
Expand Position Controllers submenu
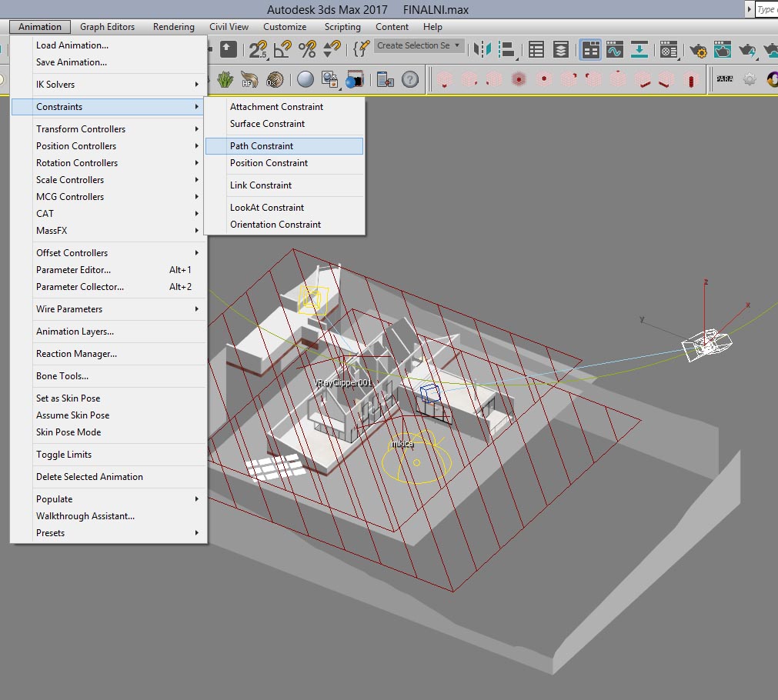click(107, 146)
